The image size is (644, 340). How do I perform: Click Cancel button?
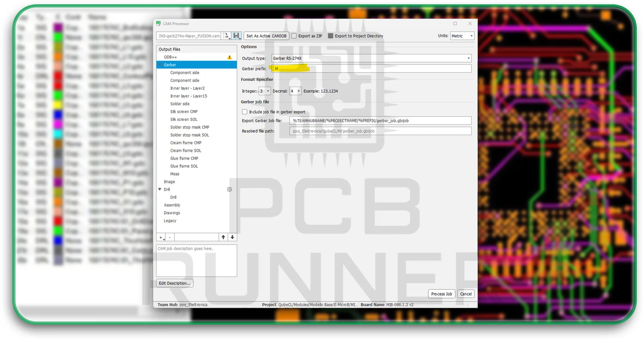pos(466,294)
